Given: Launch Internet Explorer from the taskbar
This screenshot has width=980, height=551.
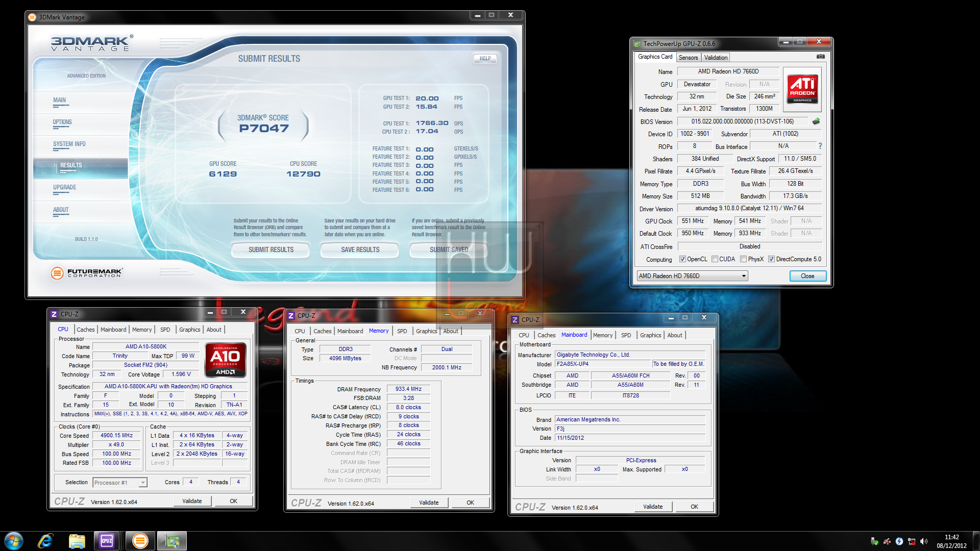Looking at the screenshot, I should click(x=45, y=541).
